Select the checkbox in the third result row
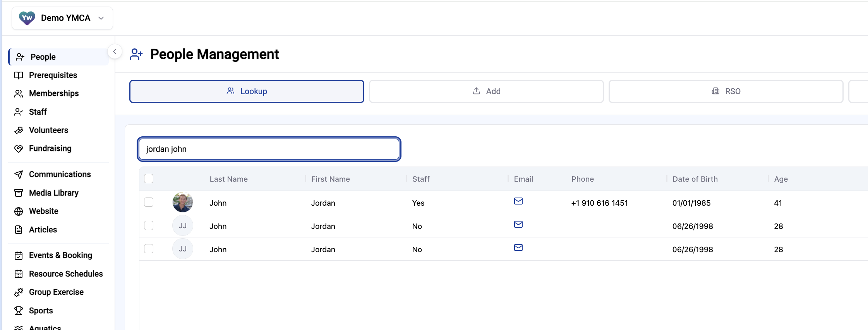 point(149,249)
